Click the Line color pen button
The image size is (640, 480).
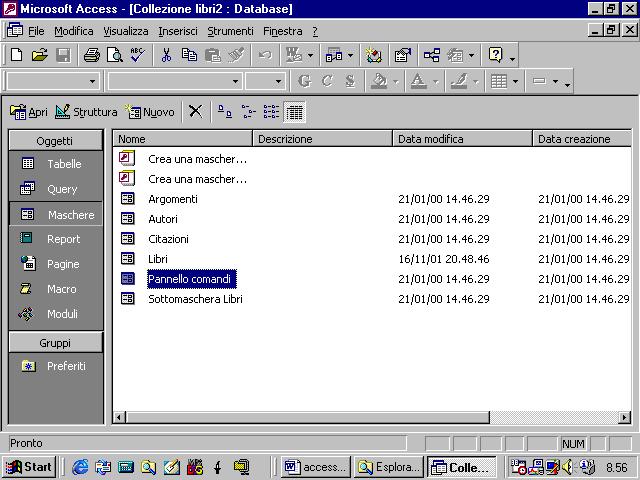[x=459, y=81]
